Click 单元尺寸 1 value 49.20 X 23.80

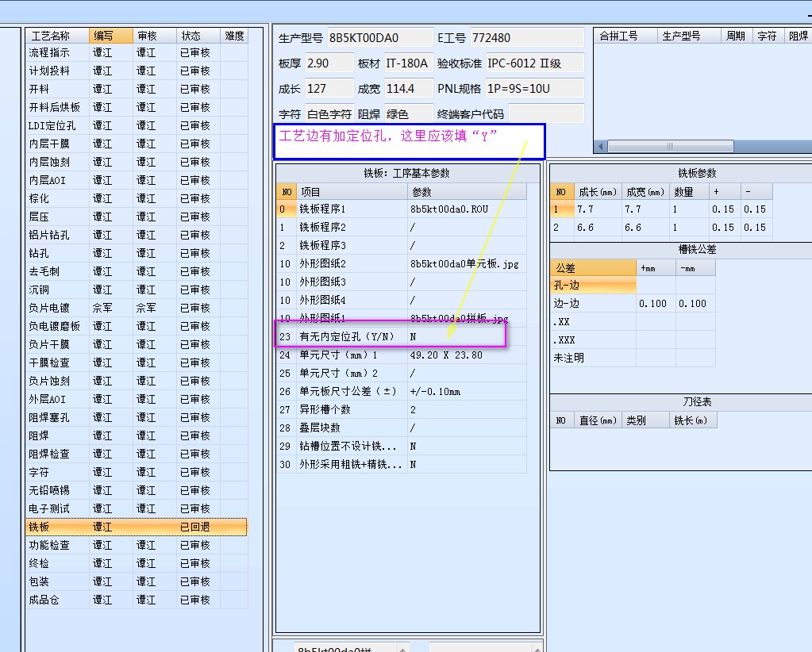coord(446,355)
